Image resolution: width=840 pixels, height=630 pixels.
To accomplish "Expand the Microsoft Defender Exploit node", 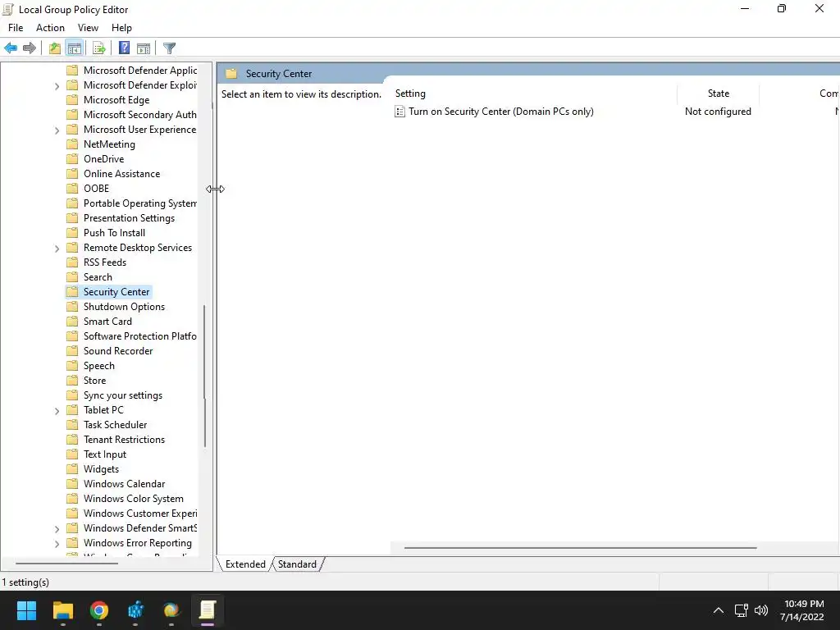I will tap(57, 85).
